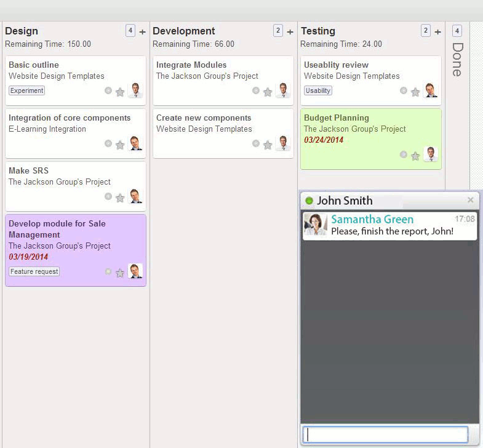Open Design column task count badge
483x448 pixels.
click(x=130, y=31)
